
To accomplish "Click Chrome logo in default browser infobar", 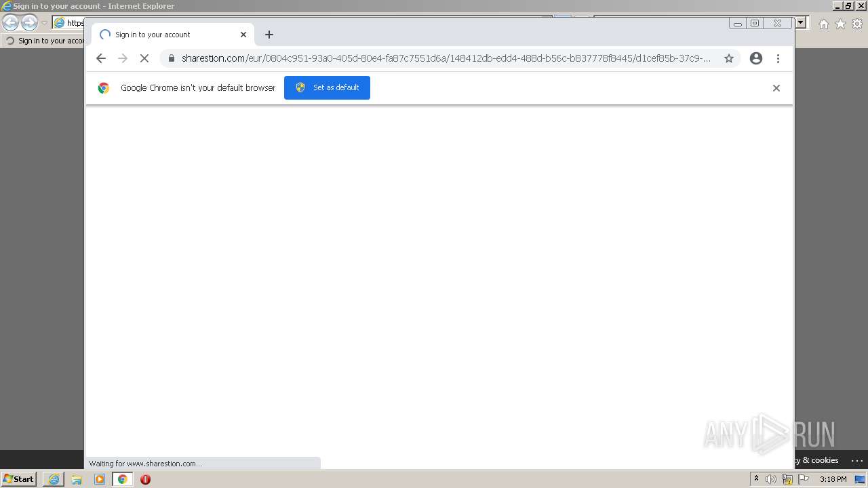I will [104, 88].
